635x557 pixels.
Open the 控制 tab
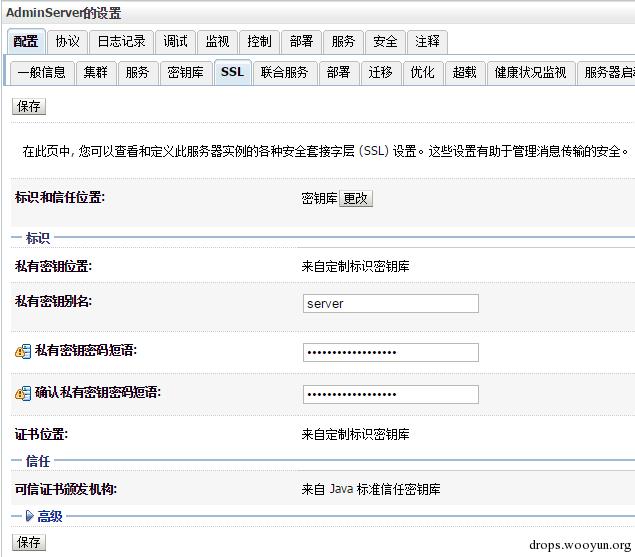click(260, 41)
